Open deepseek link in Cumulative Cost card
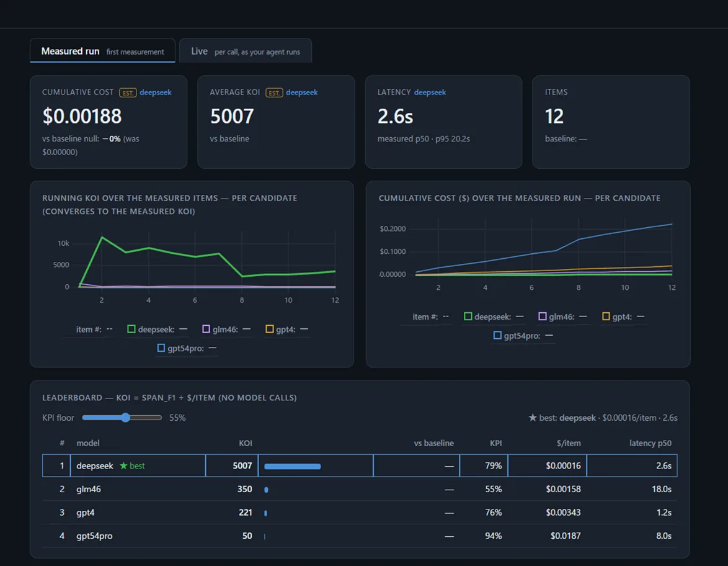 [x=156, y=92]
